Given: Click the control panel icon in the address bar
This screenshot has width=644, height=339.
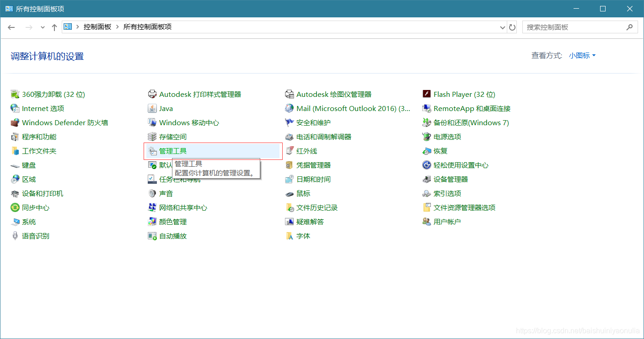Looking at the screenshot, I should [x=68, y=27].
